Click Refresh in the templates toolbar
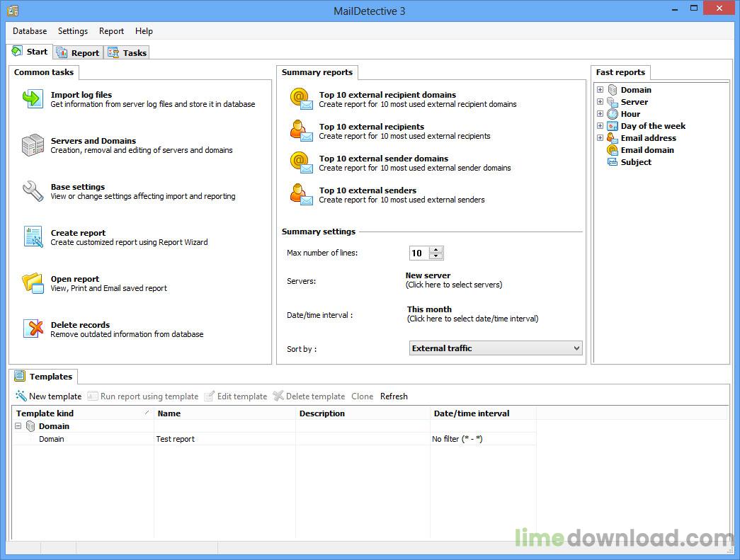Viewport: 740px width, 560px height. pyautogui.click(x=394, y=396)
